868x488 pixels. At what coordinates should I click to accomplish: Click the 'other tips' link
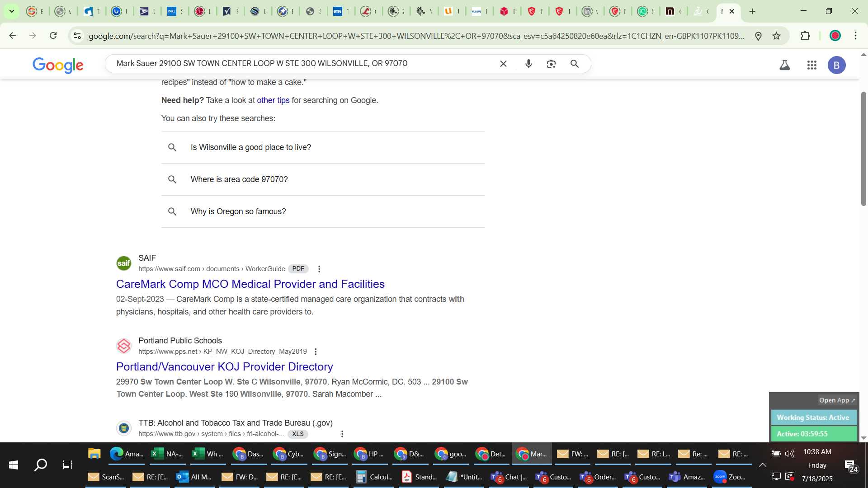click(x=273, y=100)
